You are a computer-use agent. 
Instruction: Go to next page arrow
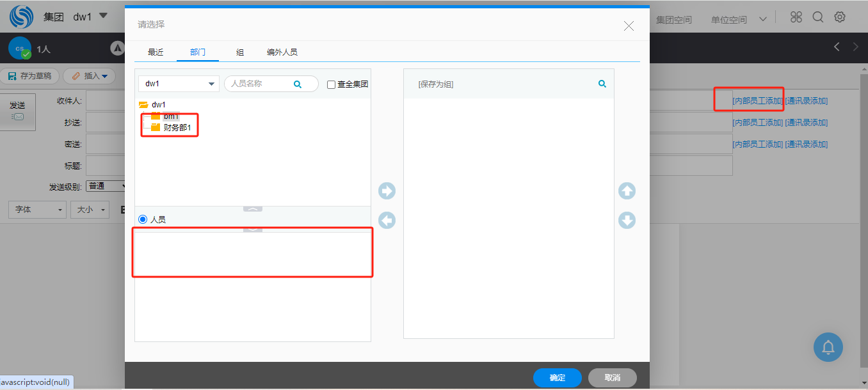click(x=856, y=47)
